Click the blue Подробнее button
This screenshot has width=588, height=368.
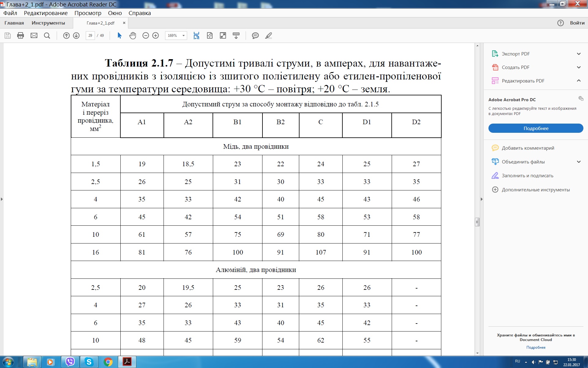coord(536,128)
